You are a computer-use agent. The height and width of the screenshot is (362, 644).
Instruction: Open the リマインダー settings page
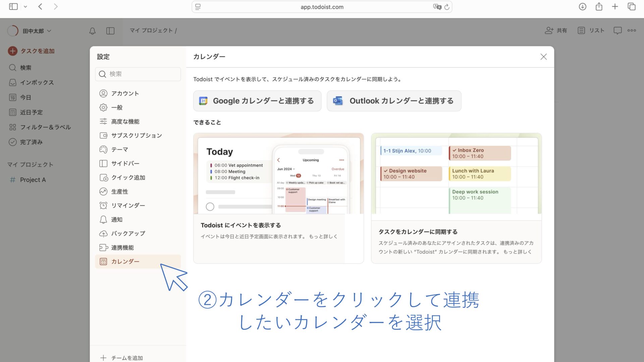(128, 205)
